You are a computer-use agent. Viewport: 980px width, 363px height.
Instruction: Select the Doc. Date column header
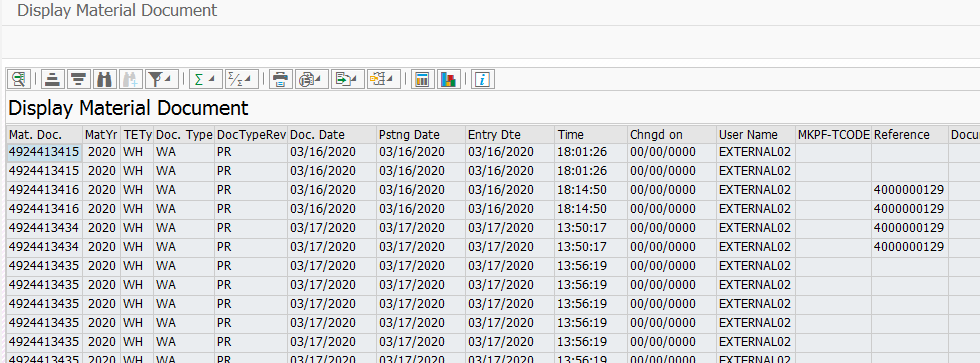(x=332, y=134)
